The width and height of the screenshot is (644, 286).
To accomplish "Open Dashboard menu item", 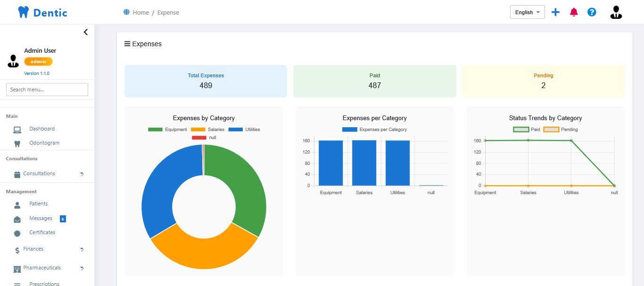I will 42,129.
